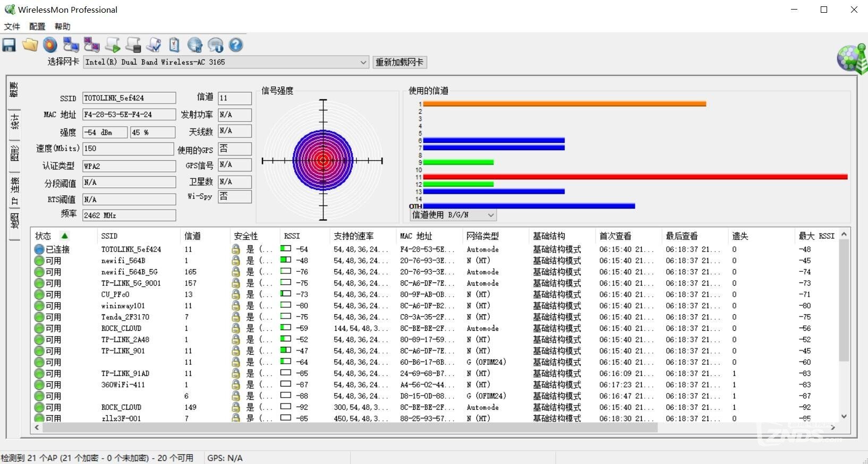Viewport: 868px width, 464px height.
Task: Open the 配置 menu
Action: point(37,27)
